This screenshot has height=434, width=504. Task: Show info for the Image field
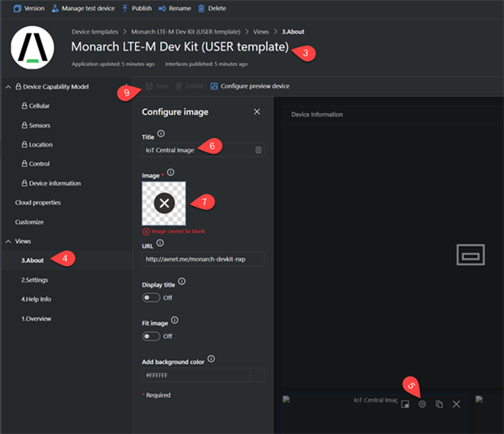coord(171,173)
